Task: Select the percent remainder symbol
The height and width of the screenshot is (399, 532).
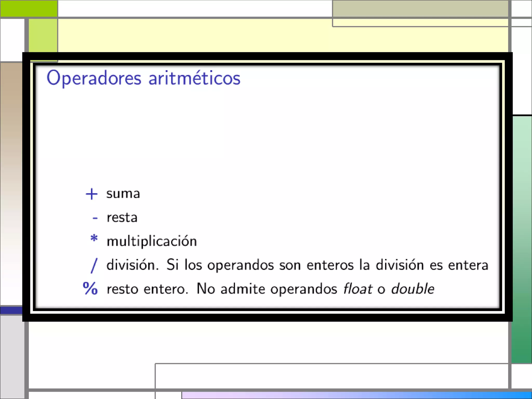Action: (x=90, y=289)
